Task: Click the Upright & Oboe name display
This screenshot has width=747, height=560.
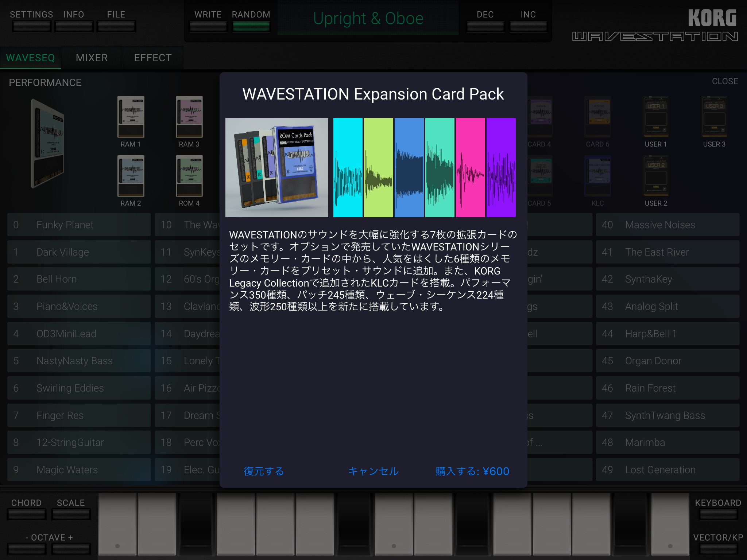Action: click(368, 18)
